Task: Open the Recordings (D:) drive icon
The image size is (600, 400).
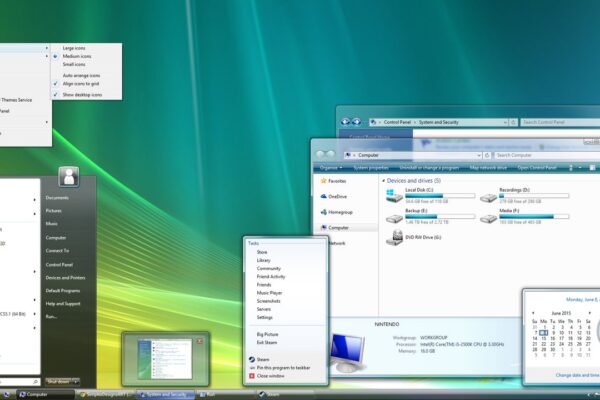Action: coord(487,194)
